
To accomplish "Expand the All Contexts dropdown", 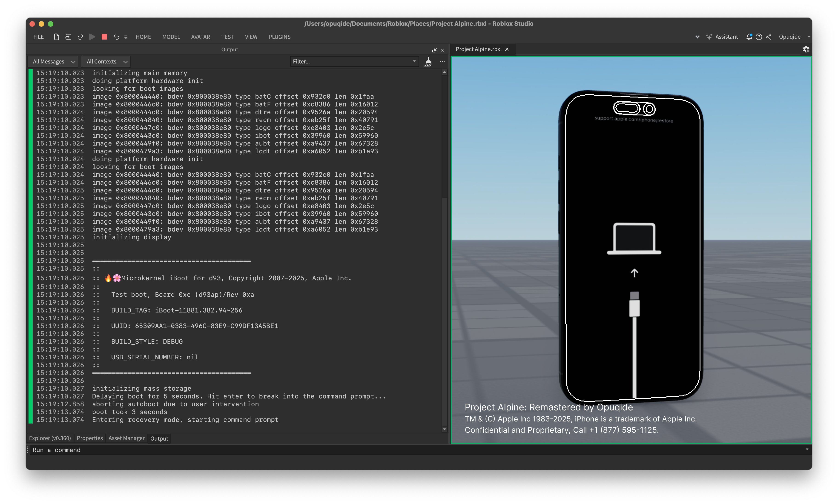I will (x=106, y=61).
